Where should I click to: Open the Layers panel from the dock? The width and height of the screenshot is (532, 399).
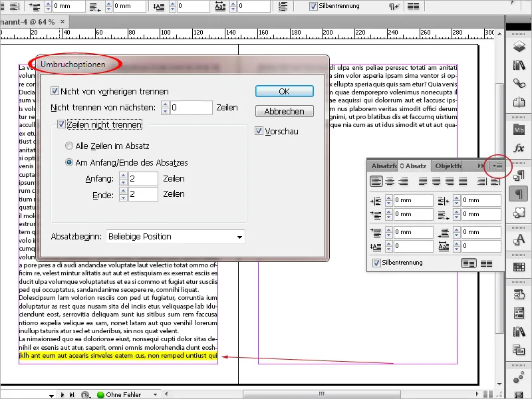pyautogui.click(x=519, y=47)
